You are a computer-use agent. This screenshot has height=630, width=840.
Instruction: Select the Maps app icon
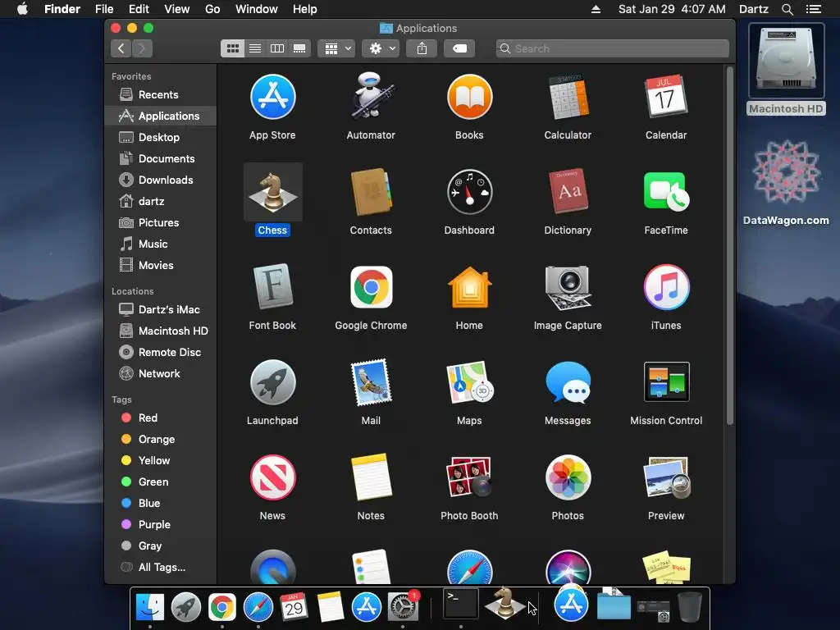click(x=469, y=382)
